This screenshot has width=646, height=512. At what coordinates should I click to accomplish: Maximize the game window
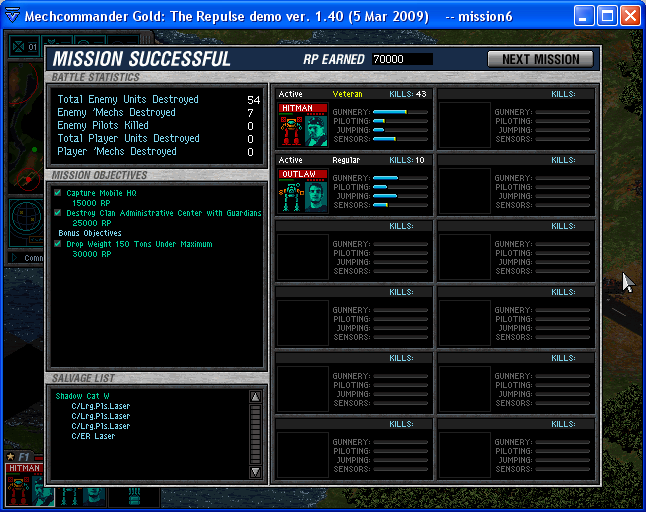click(607, 16)
